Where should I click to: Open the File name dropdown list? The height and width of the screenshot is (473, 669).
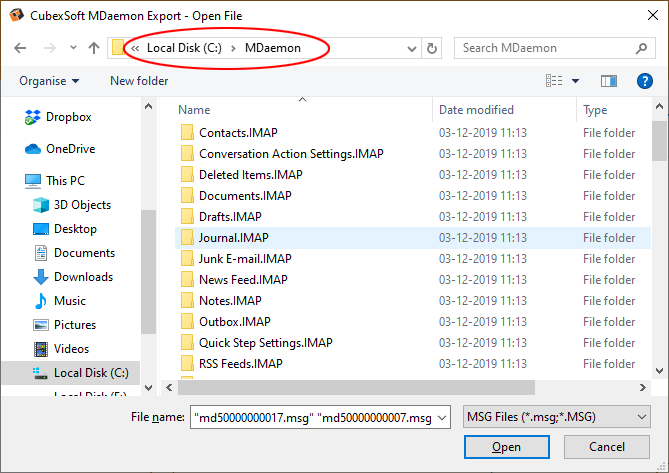[x=444, y=416]
